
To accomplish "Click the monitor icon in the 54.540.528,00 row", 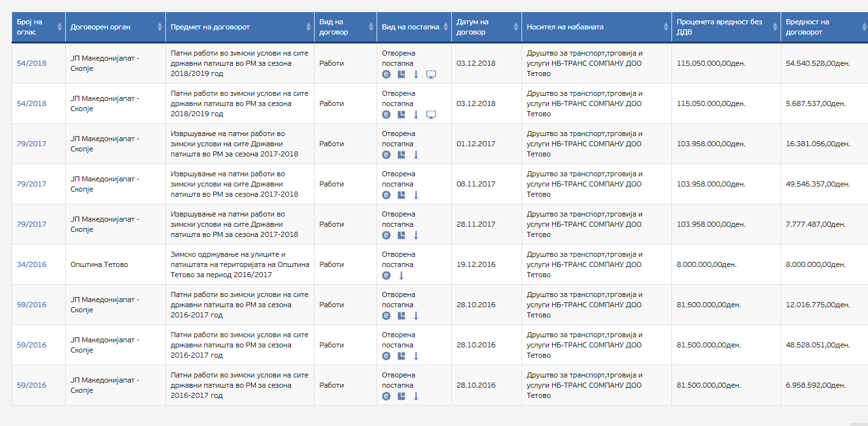I will coord(431,74).
